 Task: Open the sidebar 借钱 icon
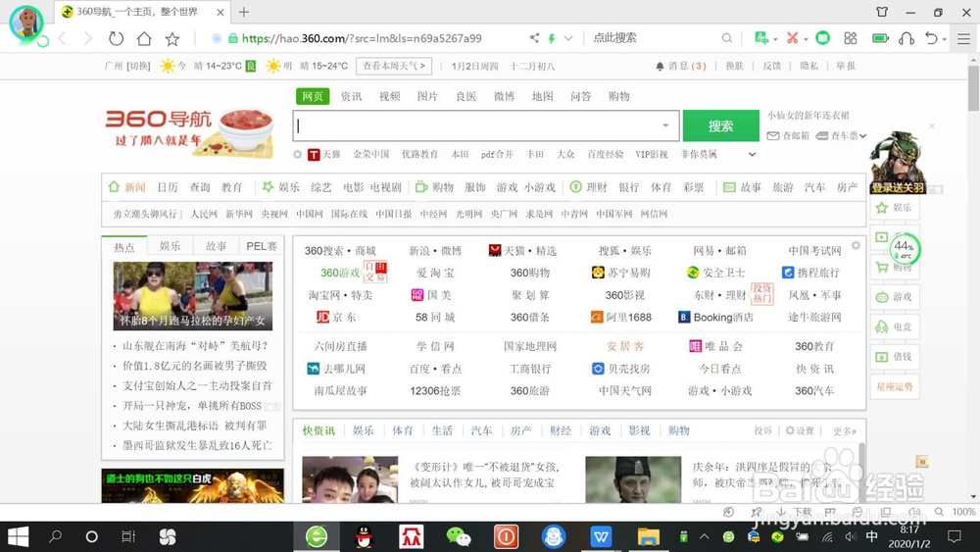tap(882, 356)
